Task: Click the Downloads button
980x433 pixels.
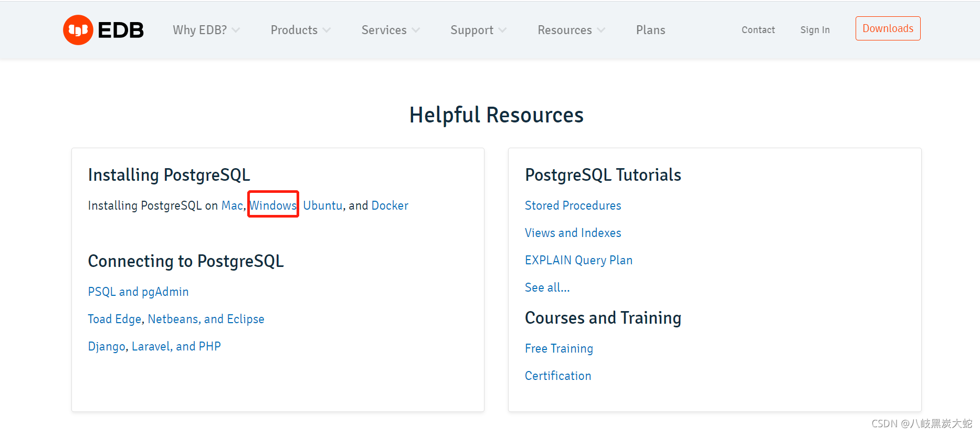Action: [888, 28]
